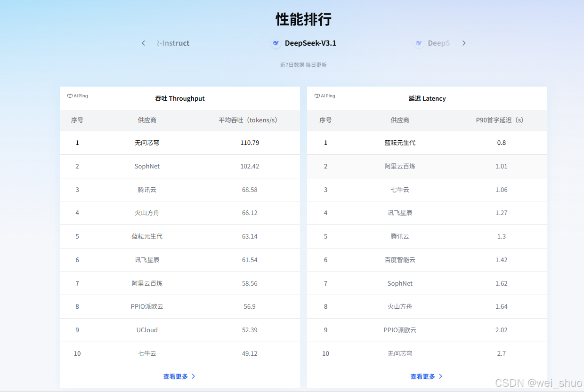Click the 延迟 Latency card title
Screen dimensions: 584x392
click(x=427, y=98)
